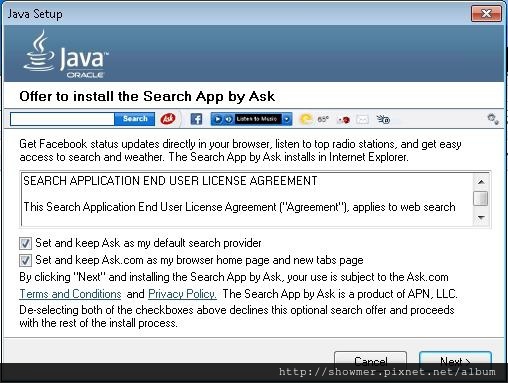The width and height of the screenshot is (508, 383).
Task: Click the license agreement scrollbar thumb
Action: (x=481, y=198)
